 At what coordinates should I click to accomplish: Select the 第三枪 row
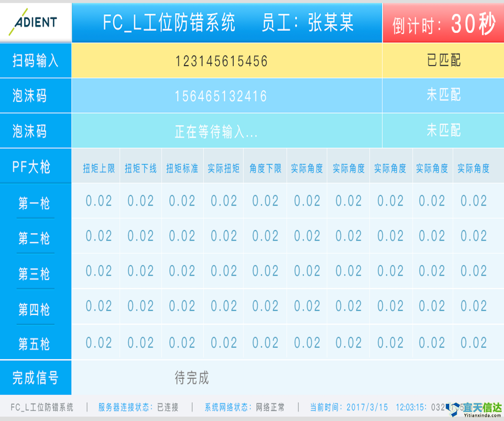point(35,274)
